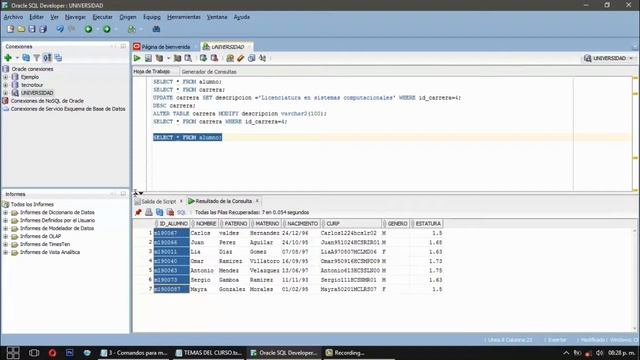Select Todos los Informes tree item

tap(32, 204)
